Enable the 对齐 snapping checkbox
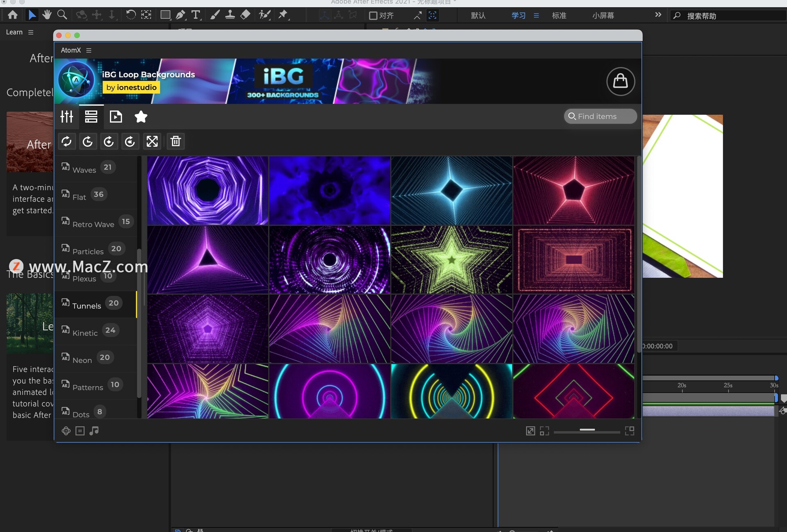 (x=373, y=16)
